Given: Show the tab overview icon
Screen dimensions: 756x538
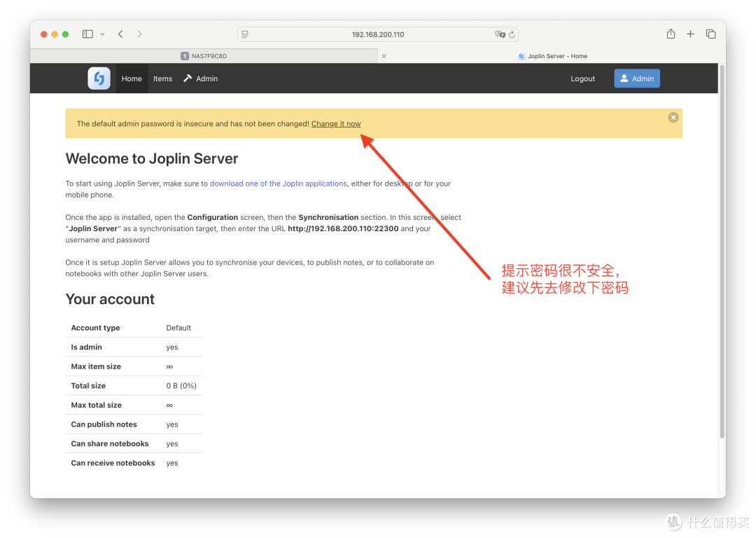Looking at the screenshot, I should [x=710, y=34].
